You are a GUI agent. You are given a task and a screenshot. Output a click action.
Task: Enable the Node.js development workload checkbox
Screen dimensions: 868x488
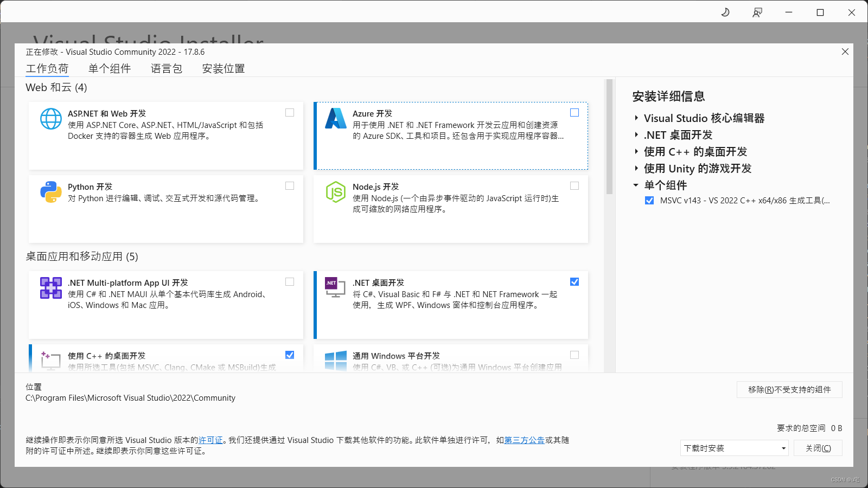(575, 186)
